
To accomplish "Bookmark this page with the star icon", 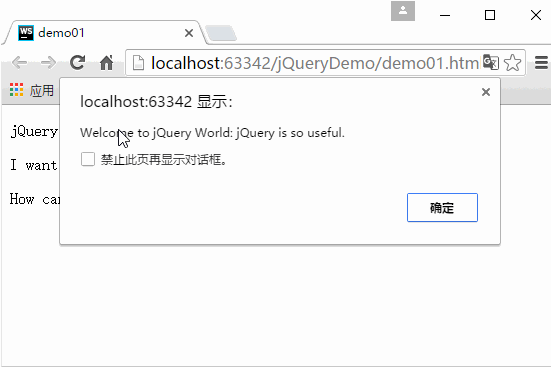I will coord(512,63).
